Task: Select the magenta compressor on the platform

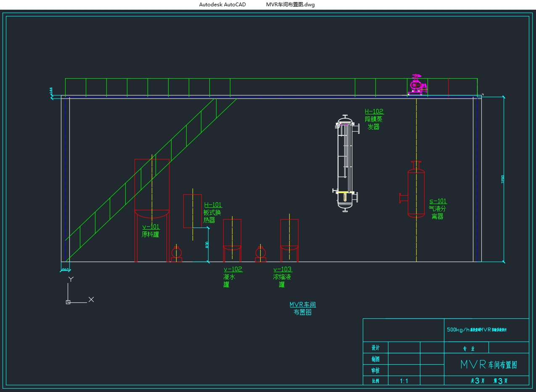Action: 417,85
